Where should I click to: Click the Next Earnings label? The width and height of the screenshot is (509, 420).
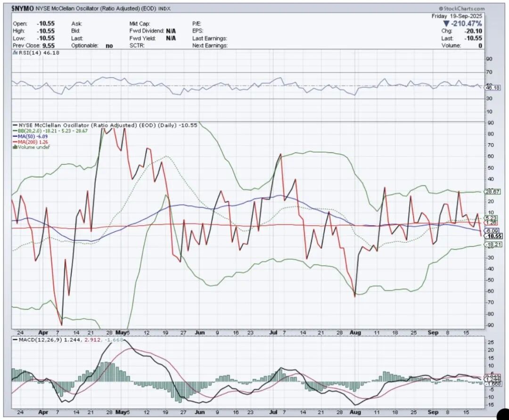pyautogui.click(x=210, y=46)
